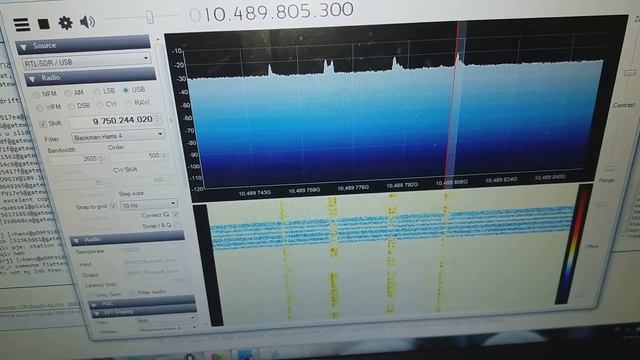Collapse the Radio panel header

tap(91, 77)
